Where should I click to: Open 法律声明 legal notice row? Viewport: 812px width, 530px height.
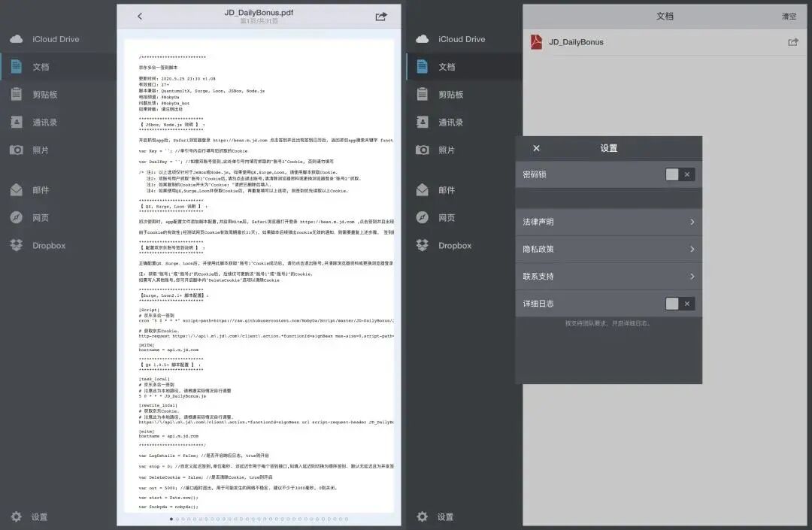coord(609,222)
